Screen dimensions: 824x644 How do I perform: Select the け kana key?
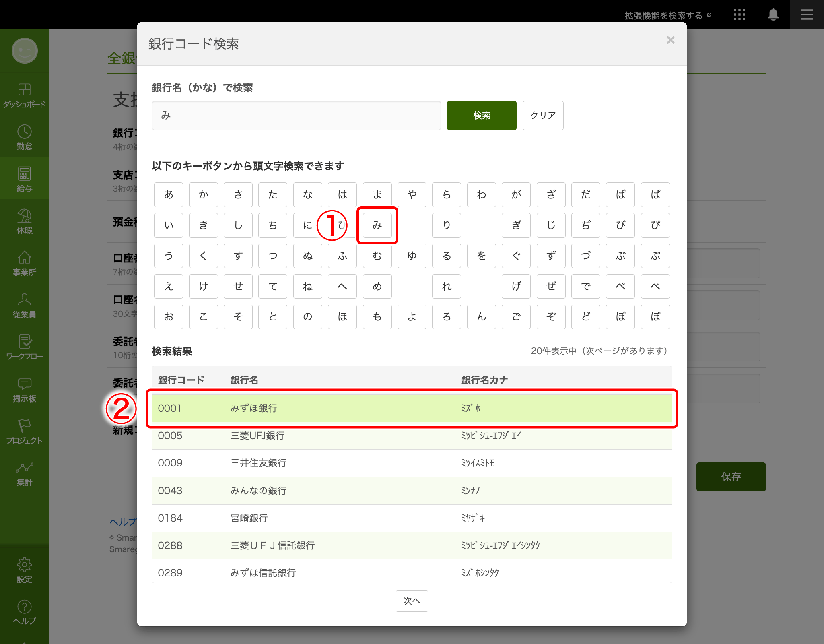(204, 287)
